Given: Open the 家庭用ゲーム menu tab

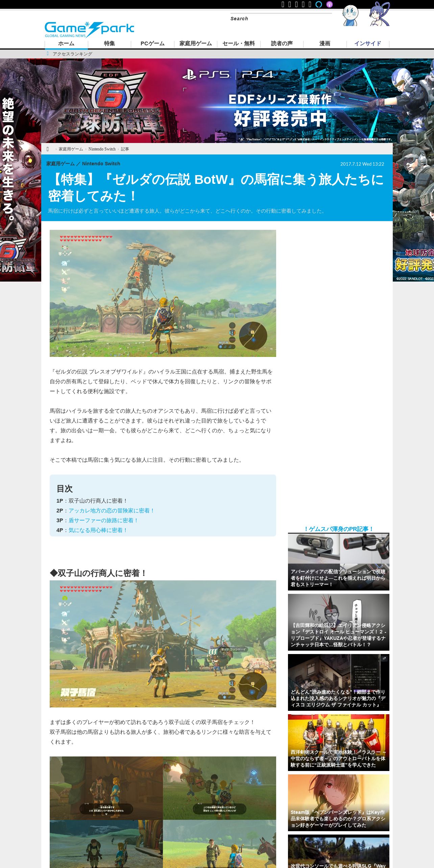Looking at the screenshot, I should coord(196,44).
